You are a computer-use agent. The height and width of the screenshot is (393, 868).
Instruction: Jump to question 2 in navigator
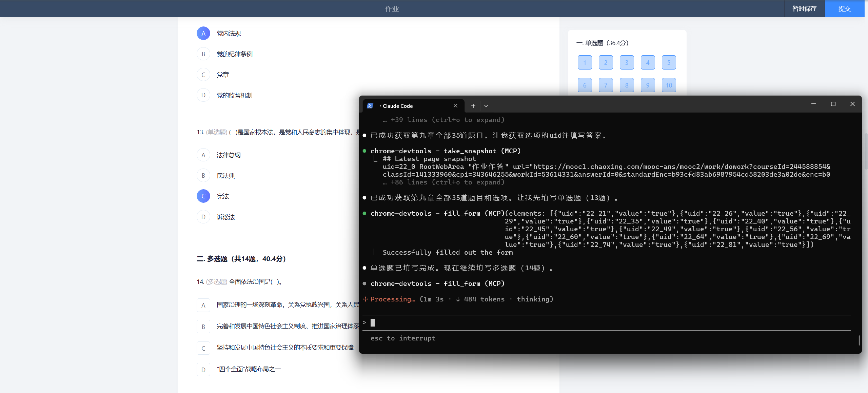click(x=606, y=62)
